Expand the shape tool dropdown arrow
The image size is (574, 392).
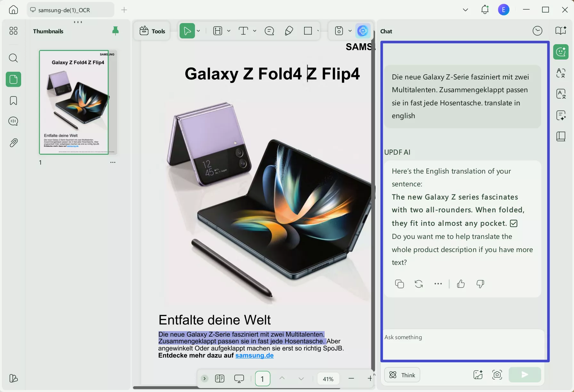(318, 31)
